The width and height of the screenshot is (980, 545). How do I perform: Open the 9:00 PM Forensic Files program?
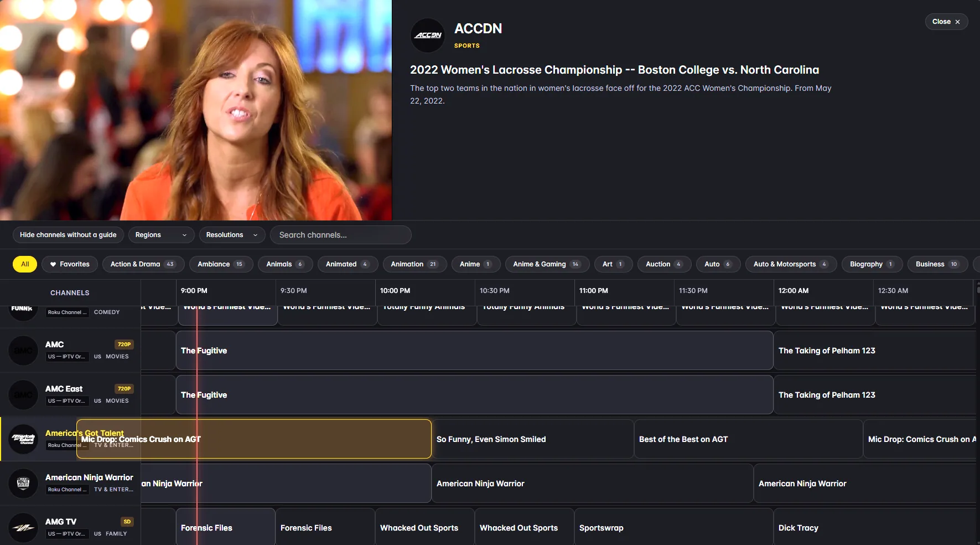coord(225,528)
